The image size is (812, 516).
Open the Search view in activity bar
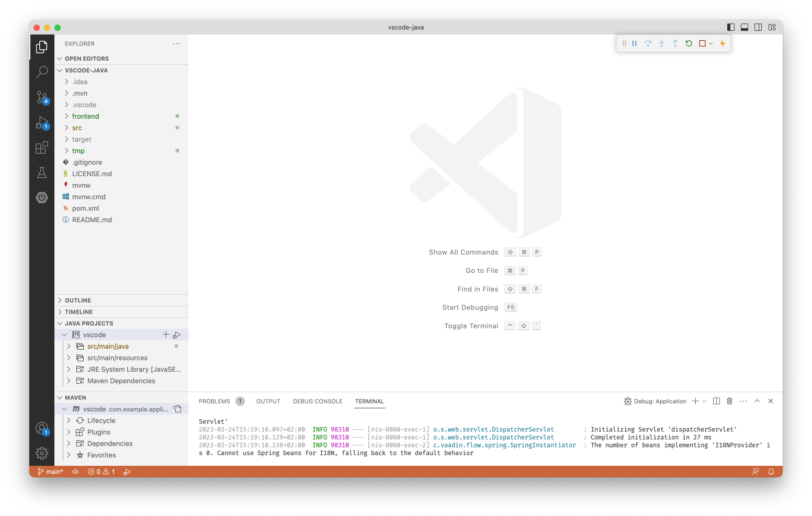point(42,72)
